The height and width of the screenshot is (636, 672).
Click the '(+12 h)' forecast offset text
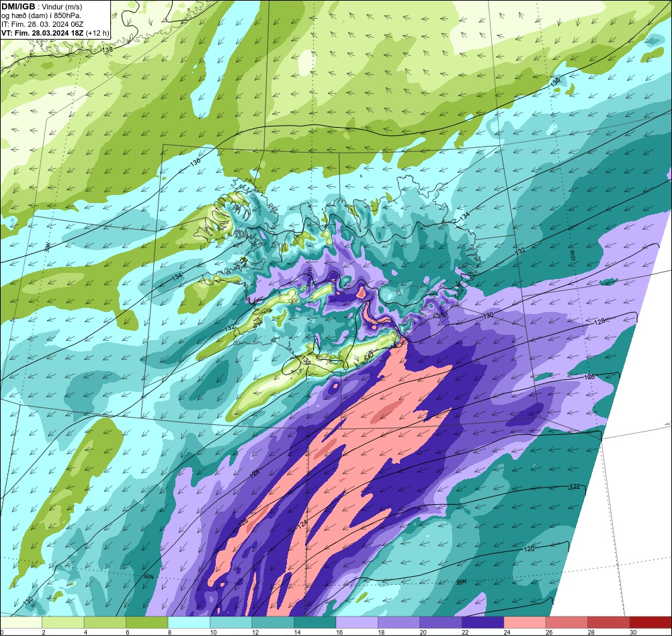(x=97, y=33)
